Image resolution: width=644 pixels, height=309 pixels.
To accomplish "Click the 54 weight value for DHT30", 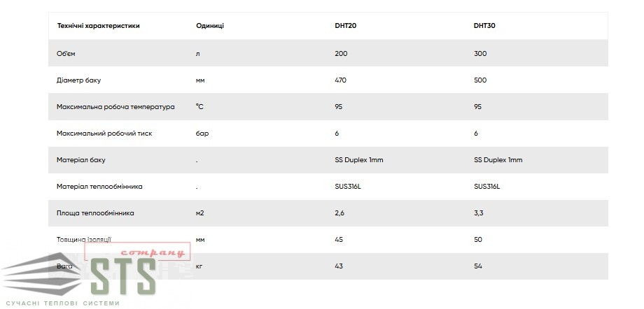I will pyautogui.click(x=477, y=266).
